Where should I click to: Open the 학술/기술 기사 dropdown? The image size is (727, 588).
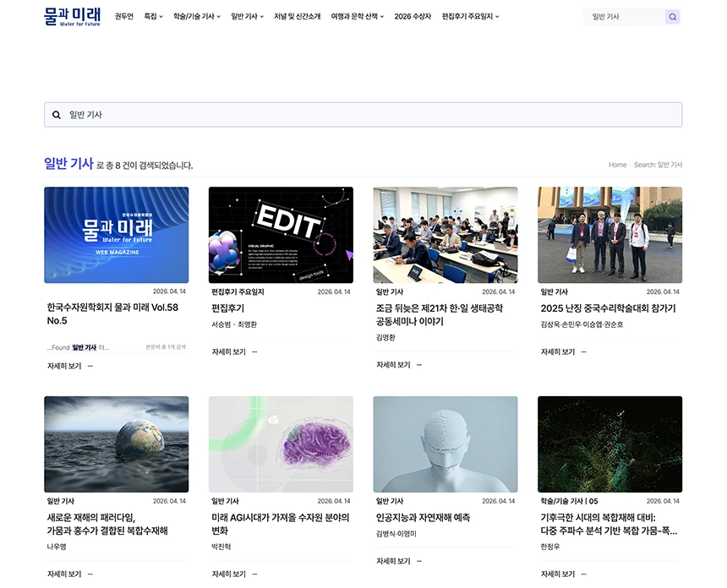tap(197, 15)
